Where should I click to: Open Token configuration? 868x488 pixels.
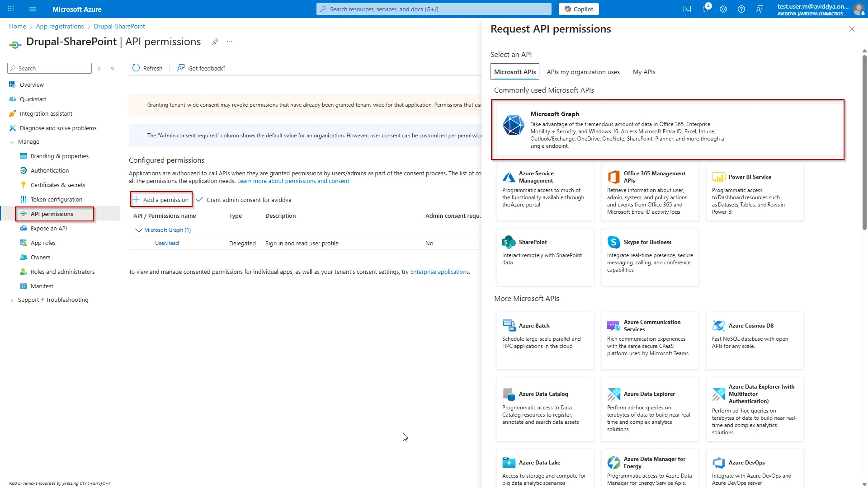(56, 199)
